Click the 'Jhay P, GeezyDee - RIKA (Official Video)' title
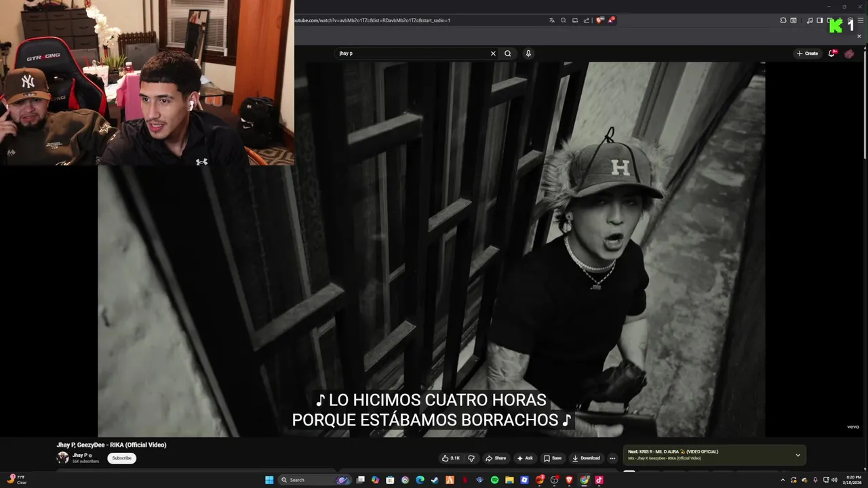 coord(111,445)
